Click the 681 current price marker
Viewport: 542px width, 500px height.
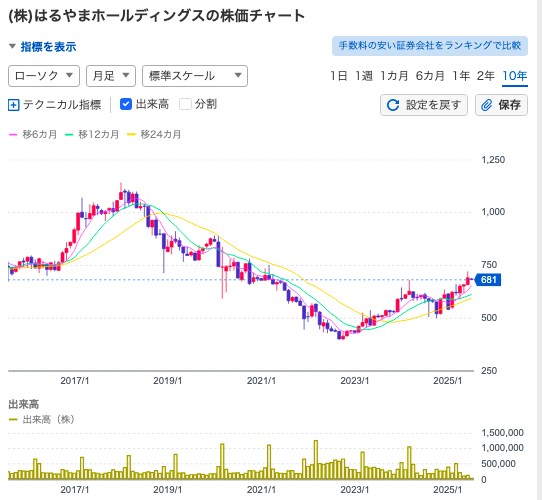coord(488,279)
